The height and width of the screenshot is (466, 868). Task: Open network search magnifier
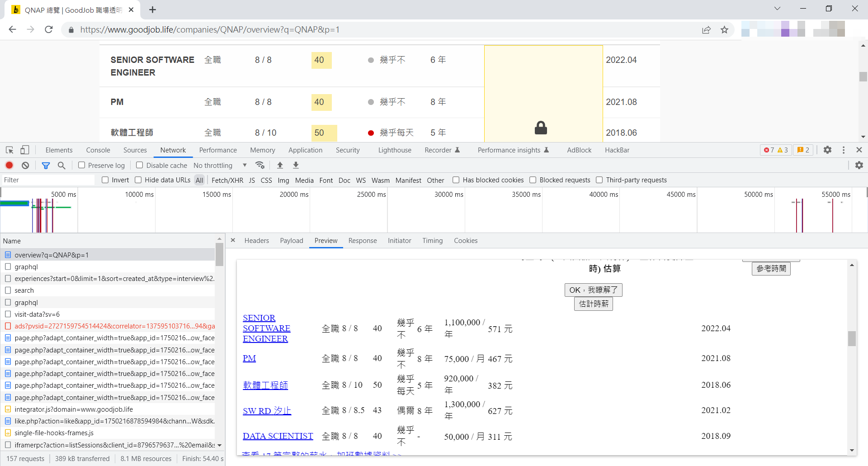pos(61,165)
